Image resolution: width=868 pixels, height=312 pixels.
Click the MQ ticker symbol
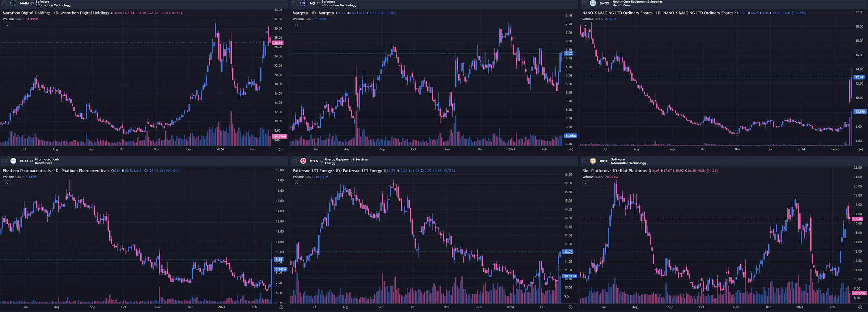(312, 3)
